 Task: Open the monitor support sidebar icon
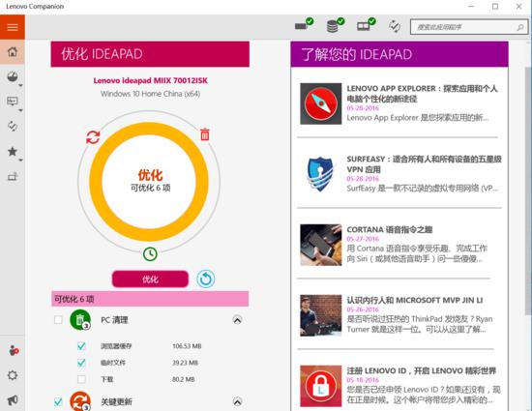click(13, 101)
